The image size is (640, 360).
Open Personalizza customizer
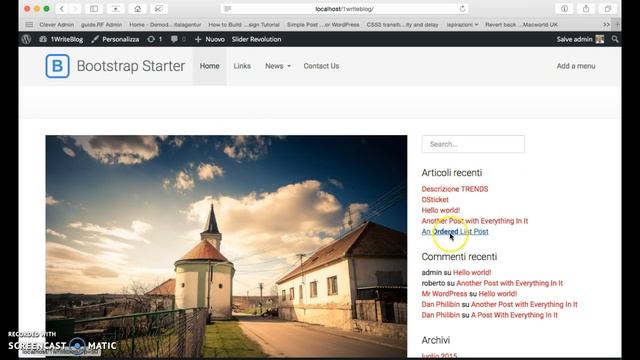coord(116,39)
